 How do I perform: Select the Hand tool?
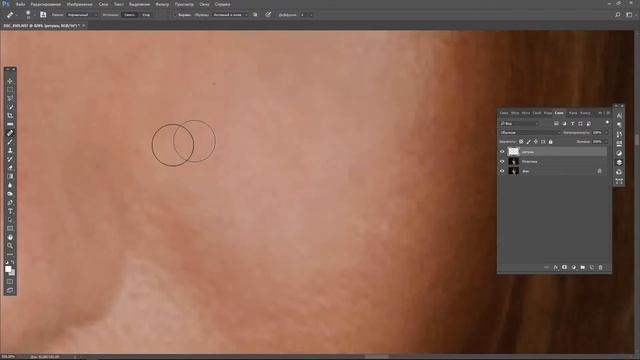[10, 237]
